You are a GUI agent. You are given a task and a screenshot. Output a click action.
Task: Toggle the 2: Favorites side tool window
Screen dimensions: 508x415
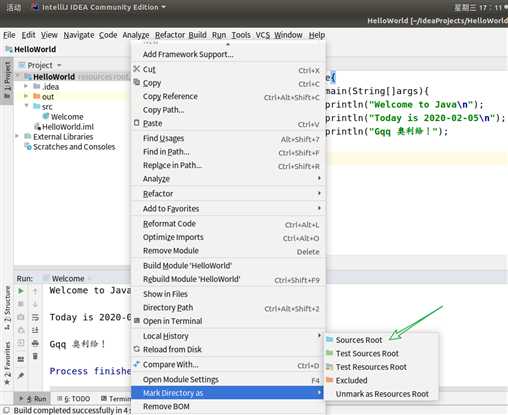pos(7,363)
